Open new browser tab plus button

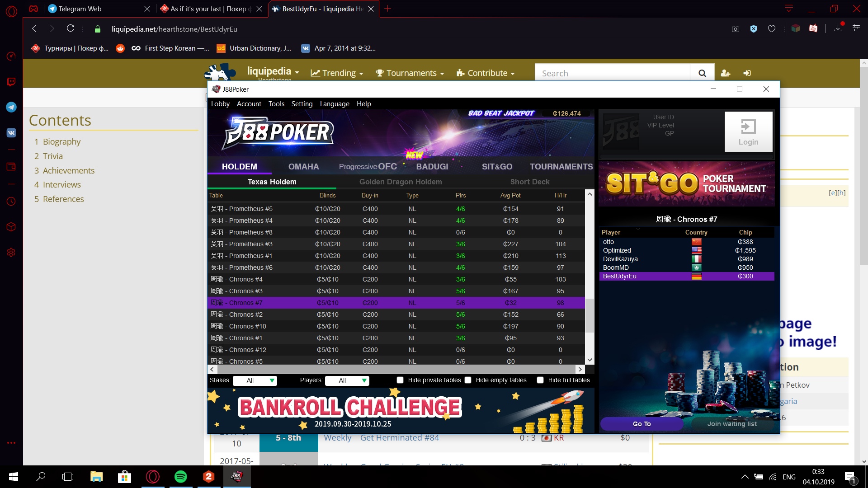[x=387, y=9]
